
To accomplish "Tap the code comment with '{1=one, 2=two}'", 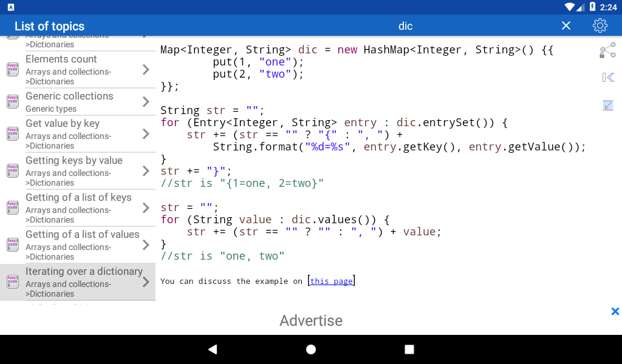I will point(242,183).
